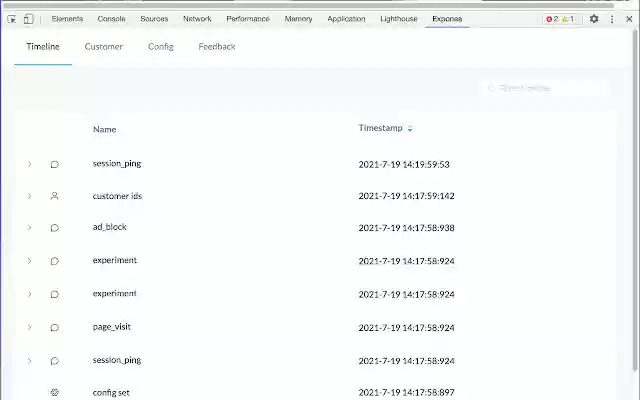Click timestamp 2021-7-19 14:19:59:53
The height and width of the screenshot is (400, 640).
(x=404, y=164)
